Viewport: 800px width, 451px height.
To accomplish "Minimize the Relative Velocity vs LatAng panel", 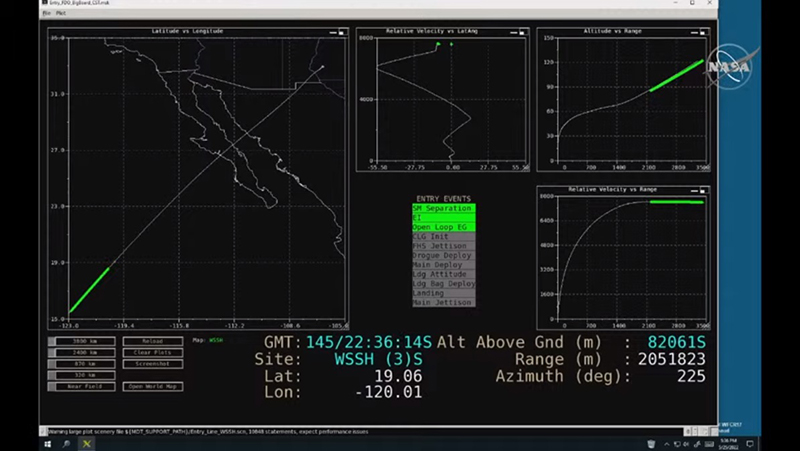I will click(513, 33).
